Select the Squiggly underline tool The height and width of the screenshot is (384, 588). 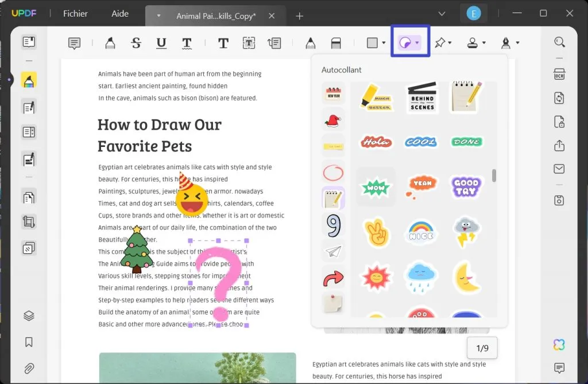click(187, 43)
